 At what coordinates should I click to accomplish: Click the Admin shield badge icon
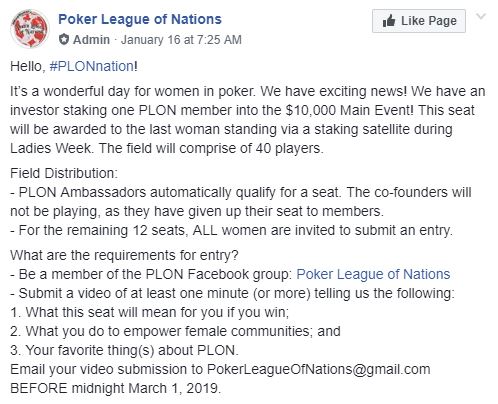point(64,40)
